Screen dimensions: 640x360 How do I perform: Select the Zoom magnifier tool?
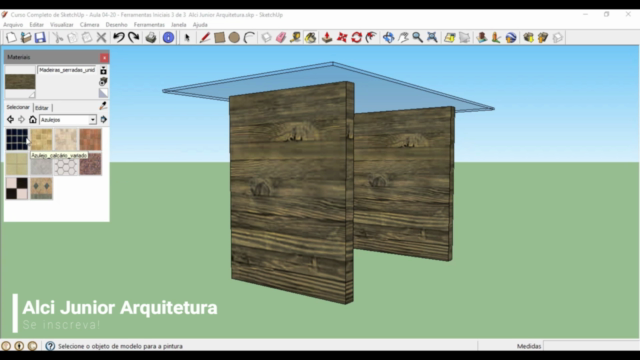tap(417, 38)
